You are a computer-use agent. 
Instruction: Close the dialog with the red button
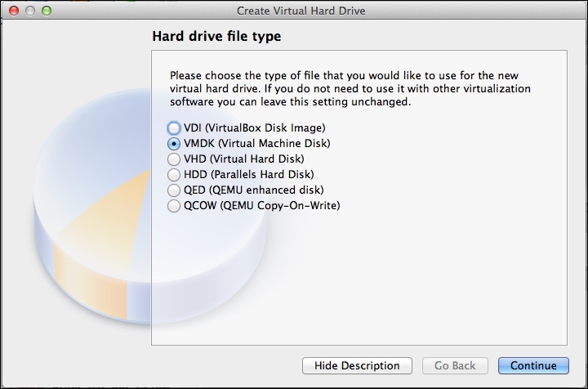pyautogui.click(x=14, y=11)
